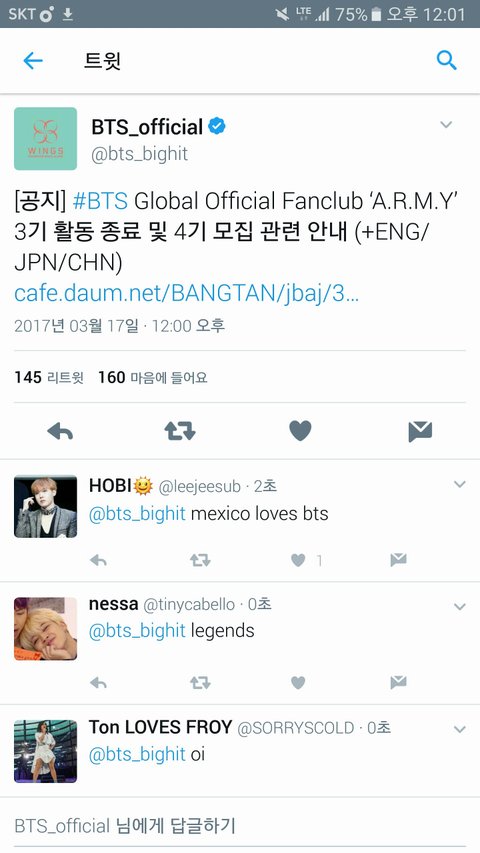Reply to HOBI's mexico loves bts tweet
This screenshot has width=480, height=853.
pos(98,560)
